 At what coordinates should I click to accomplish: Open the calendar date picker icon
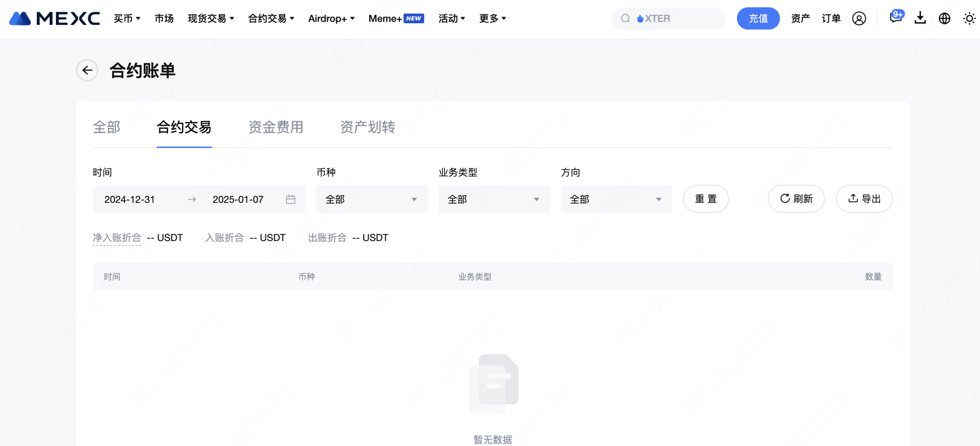tap(291, 199)
